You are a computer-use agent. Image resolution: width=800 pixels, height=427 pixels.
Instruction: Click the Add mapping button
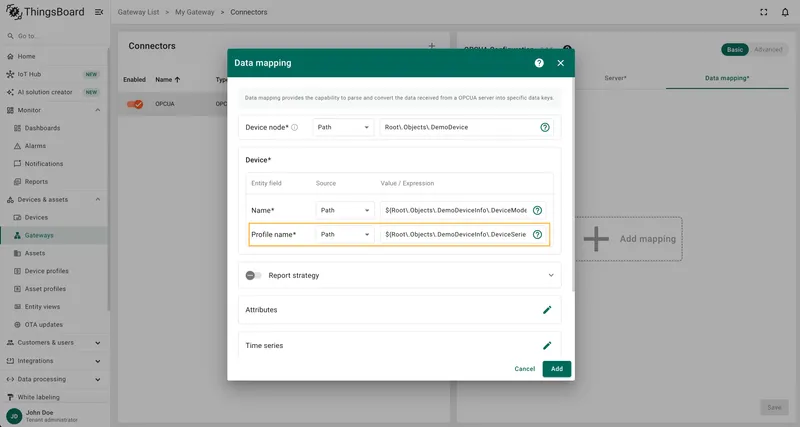click(629, 239)
